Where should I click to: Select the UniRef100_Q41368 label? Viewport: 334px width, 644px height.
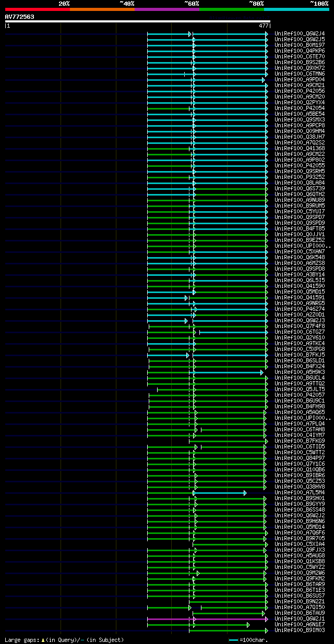coord(300,149)
